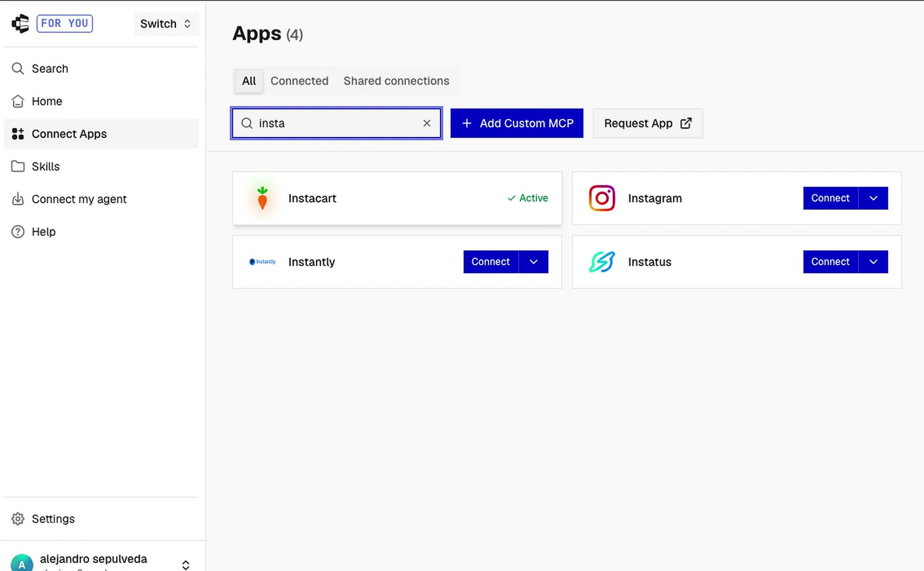Click the Instantly app name
The image size is (924, 571).
pos(312,262)
